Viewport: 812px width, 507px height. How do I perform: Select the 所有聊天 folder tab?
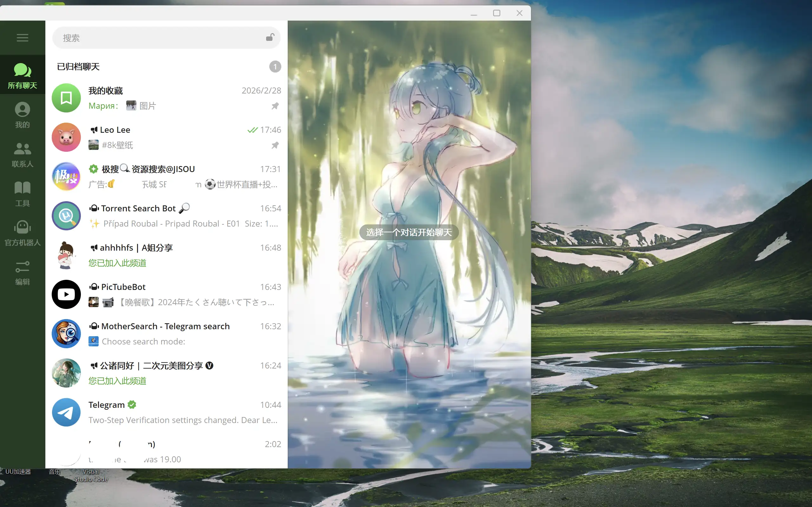point(23,75)
